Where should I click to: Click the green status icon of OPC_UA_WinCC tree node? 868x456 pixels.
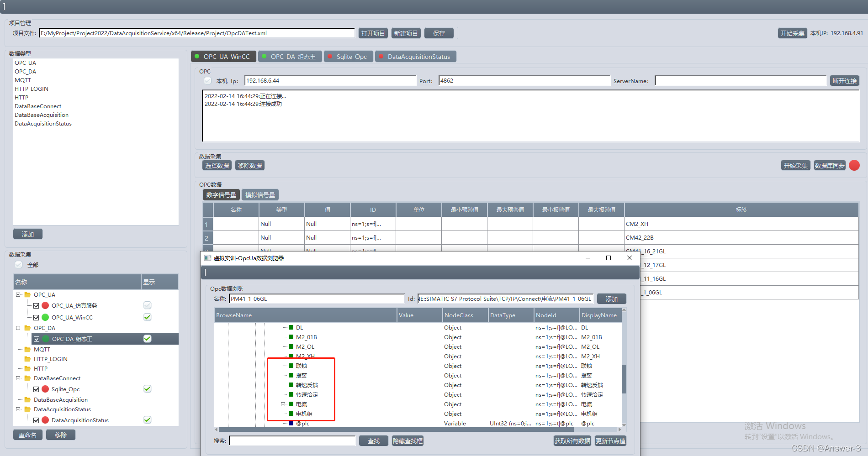point(45,317)
